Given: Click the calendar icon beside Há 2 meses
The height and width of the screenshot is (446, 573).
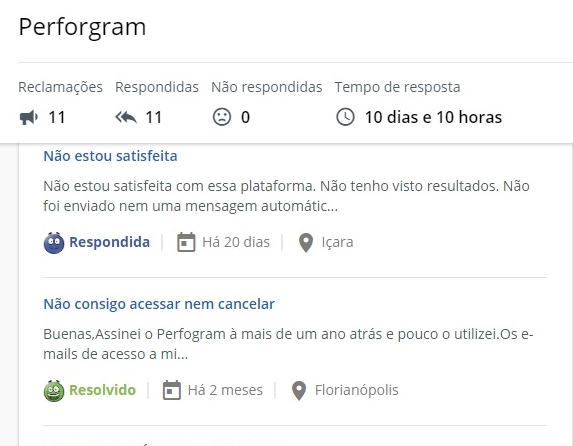Looking at the screenshot, I should (x=172, y=390).
